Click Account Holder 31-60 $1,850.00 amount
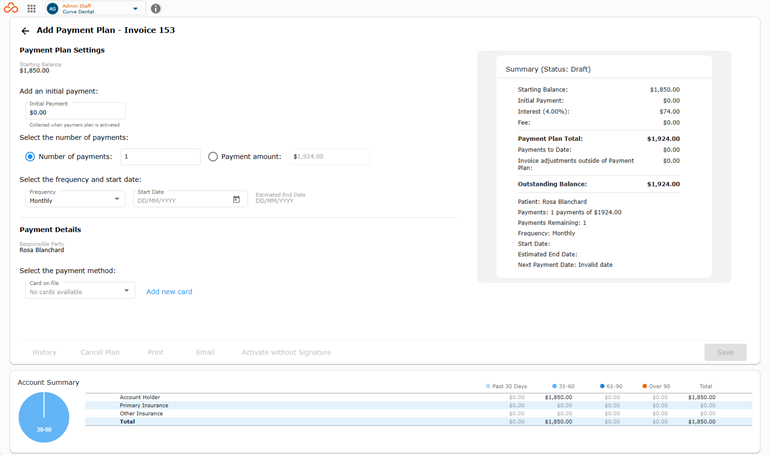 (558, 397)
